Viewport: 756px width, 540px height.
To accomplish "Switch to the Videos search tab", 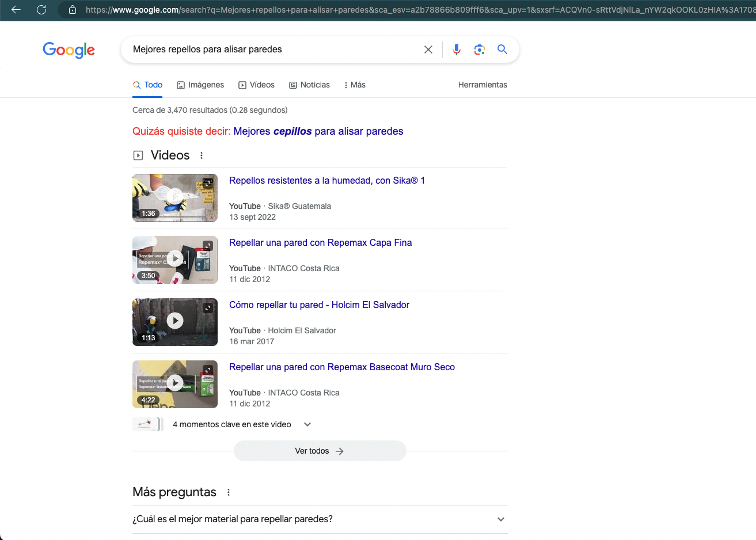I will [x=256, y=85].
